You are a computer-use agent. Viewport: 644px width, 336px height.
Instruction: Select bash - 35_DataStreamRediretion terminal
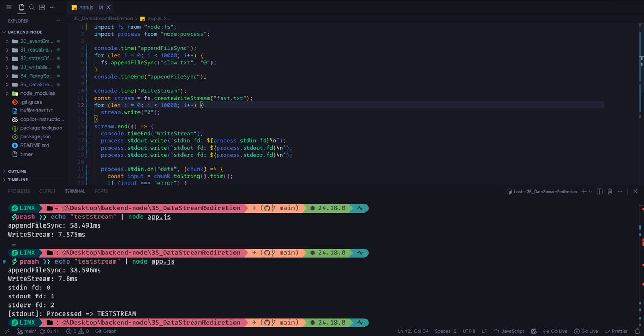click(x=542, y=192)
